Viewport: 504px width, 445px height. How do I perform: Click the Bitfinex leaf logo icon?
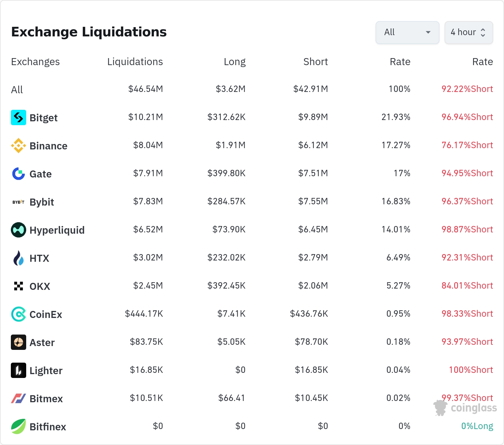19,426
